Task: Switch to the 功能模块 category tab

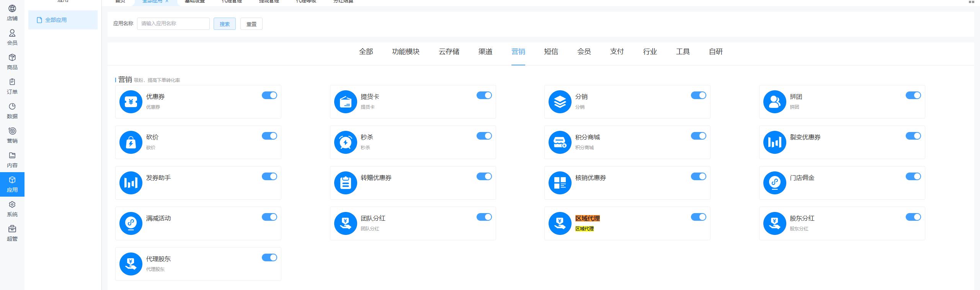Action: pyautogui.click(x=406, y=52)
